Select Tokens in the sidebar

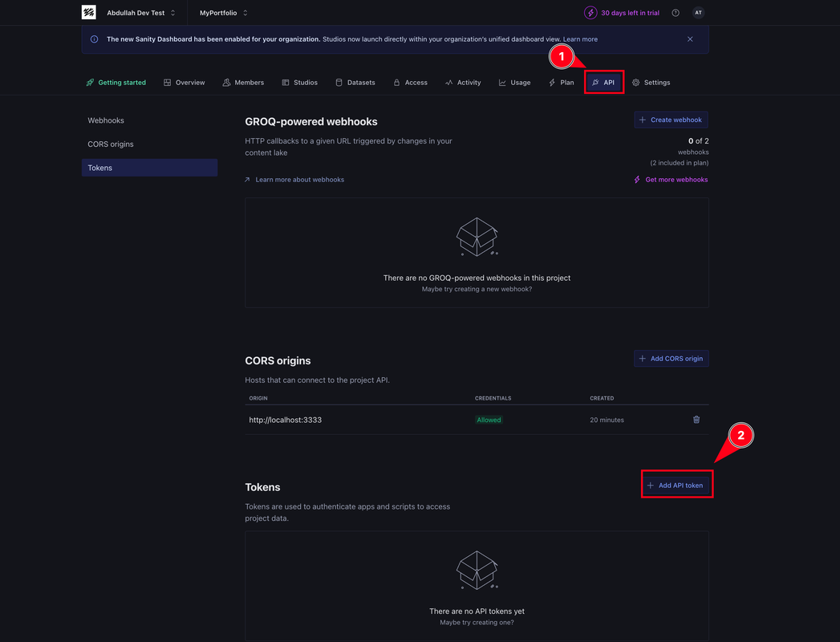click(149, 168)
